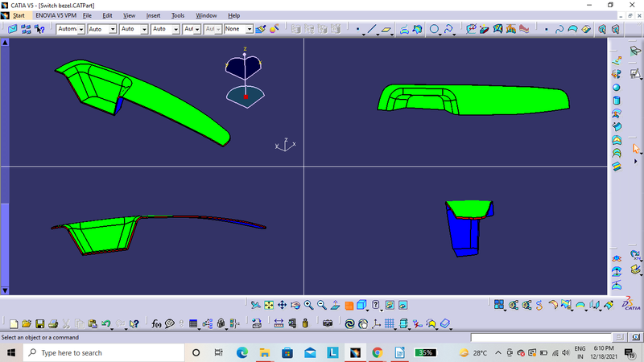Click the Spline curve icon

[448, 29]
